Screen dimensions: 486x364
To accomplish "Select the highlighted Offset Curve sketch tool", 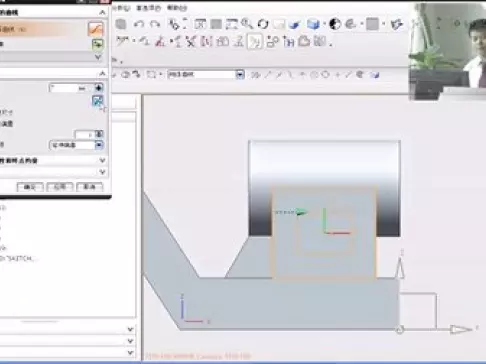I will point(255,42).
